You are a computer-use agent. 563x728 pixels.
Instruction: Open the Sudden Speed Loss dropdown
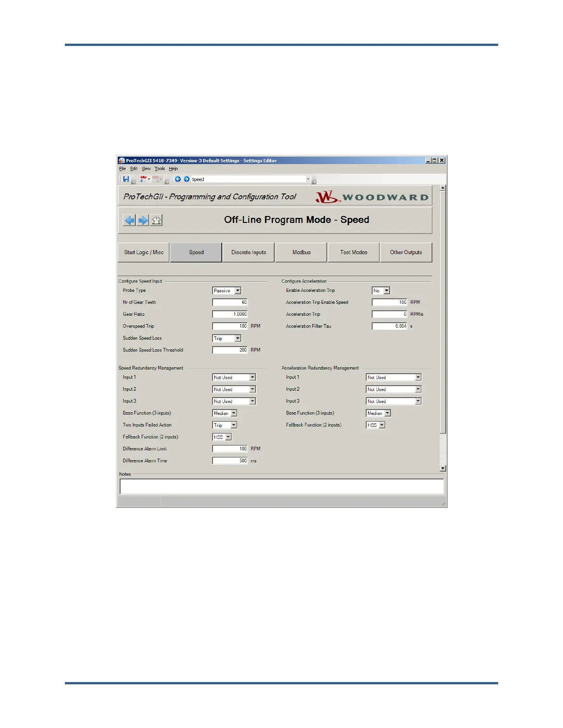238,338
